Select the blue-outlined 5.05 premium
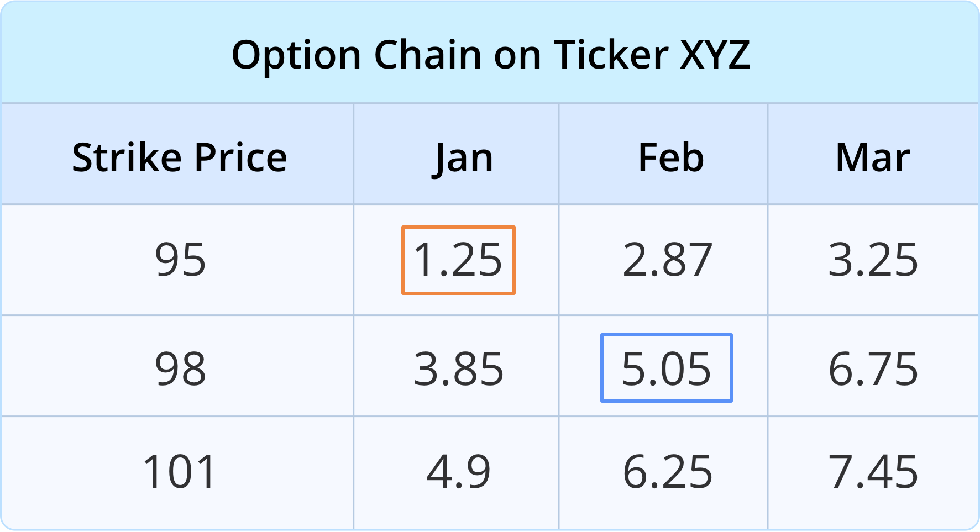This screenshot has height=532, width=980. pos(666,368)
